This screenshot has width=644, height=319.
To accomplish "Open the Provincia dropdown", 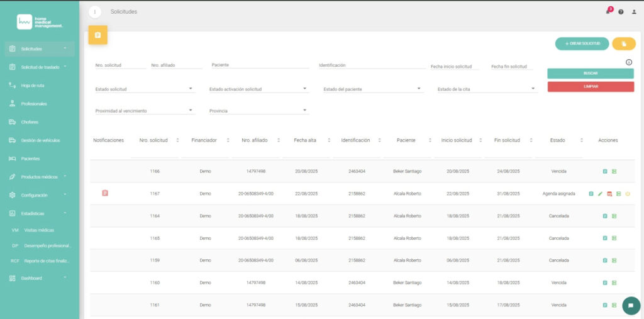I will click(x=258, y=111).
